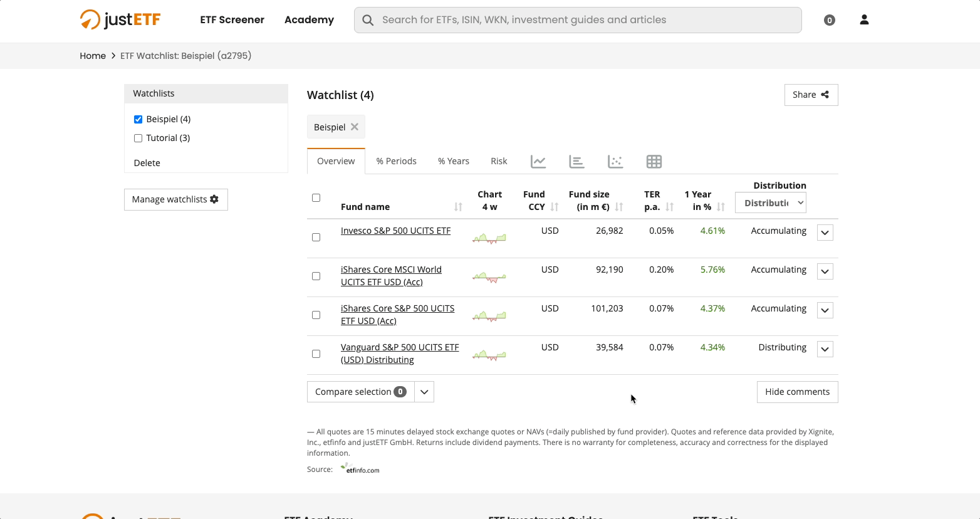Open Compare selection dropdown arrow
The height and width of the screenshot is (519, 980).
click(424, 392)
